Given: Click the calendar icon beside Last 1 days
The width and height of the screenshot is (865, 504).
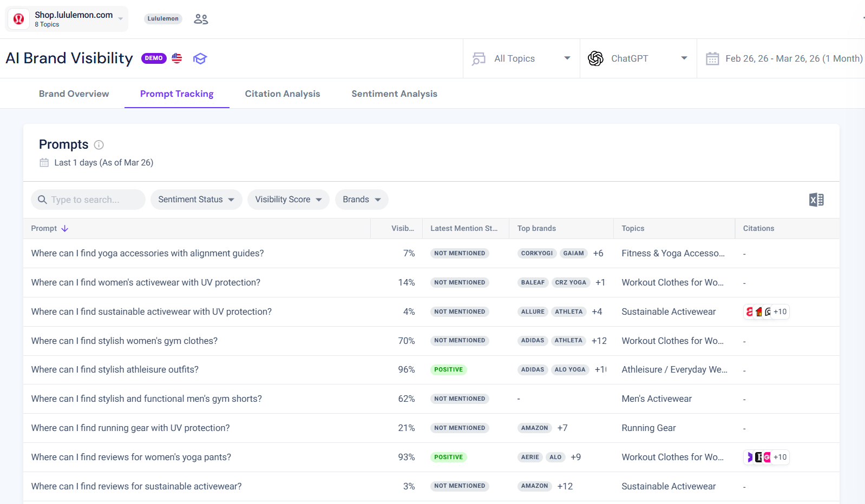Looking at the screenshot, I should pos(44,163).
